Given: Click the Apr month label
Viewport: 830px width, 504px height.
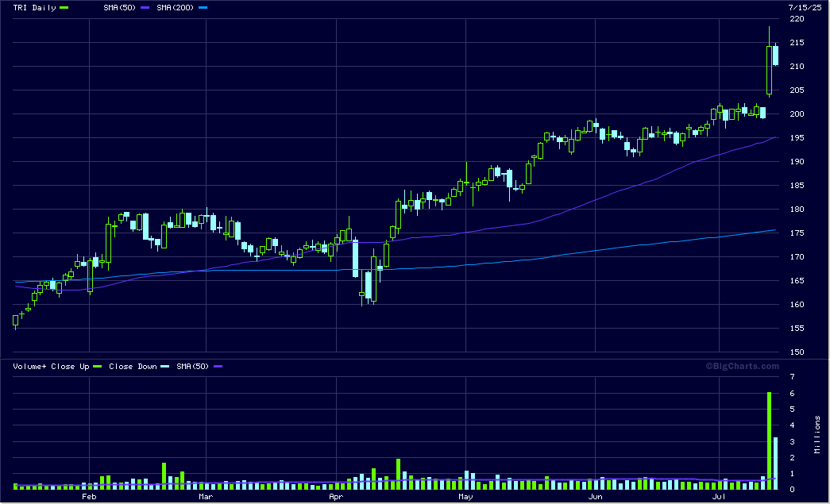Looking at the screenshot, I should point(336,497).
